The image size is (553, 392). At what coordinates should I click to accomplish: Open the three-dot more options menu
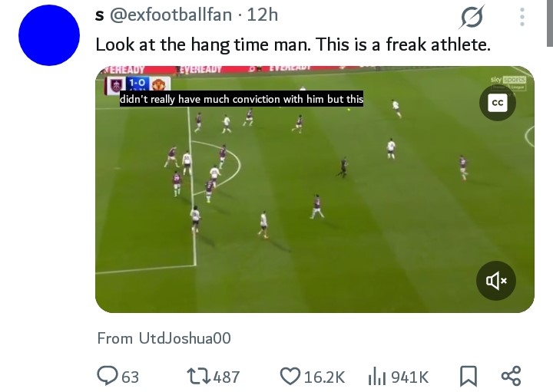(x=522, y=17)
